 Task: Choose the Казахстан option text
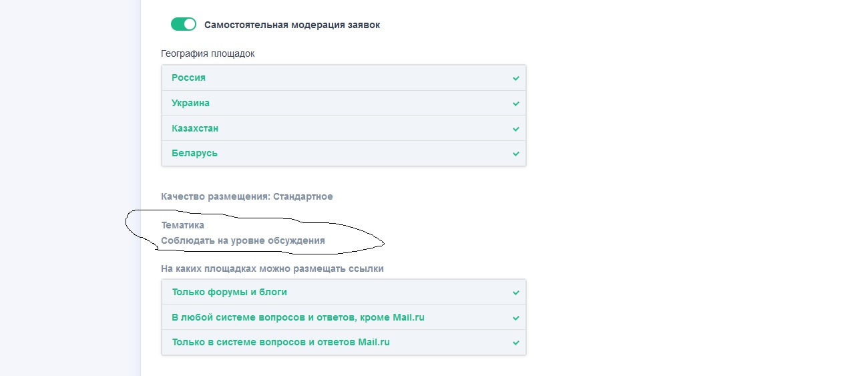pos(195,128)
